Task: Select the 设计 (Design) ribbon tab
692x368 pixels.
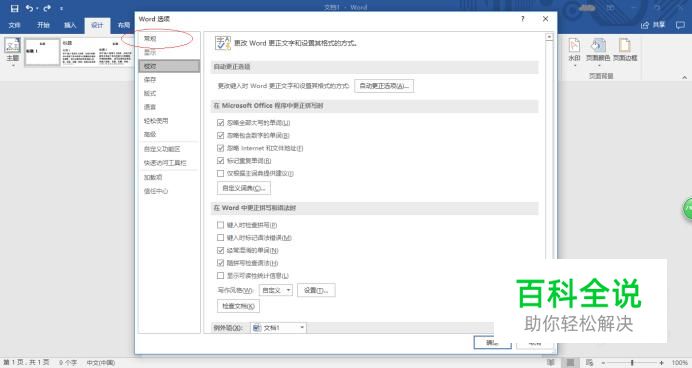Action: [97, 25]
